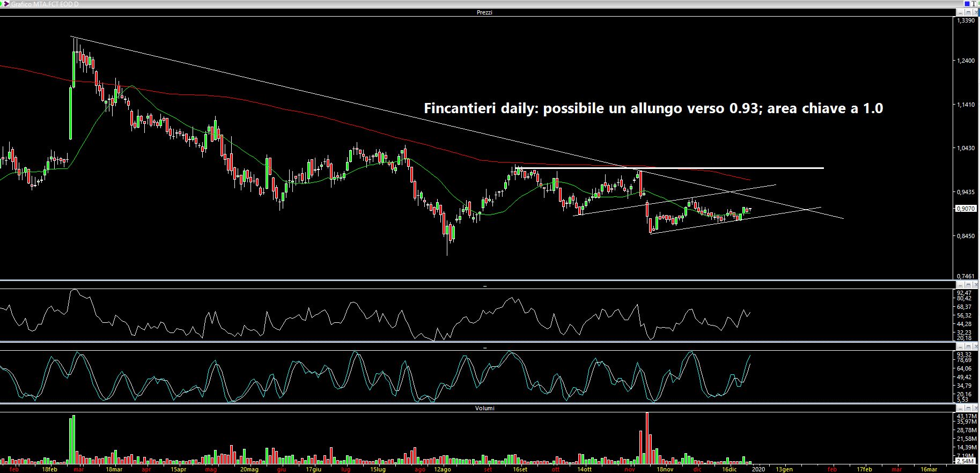The width and height of the screenshot is (980, 473).
Task: Click the 20mag date on the time axis
Action: [x=250, y=469]
